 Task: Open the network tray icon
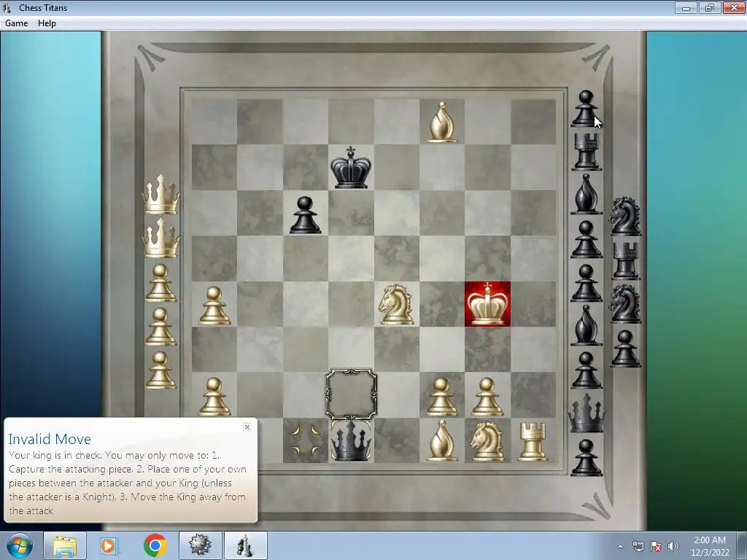click(638, 546)
